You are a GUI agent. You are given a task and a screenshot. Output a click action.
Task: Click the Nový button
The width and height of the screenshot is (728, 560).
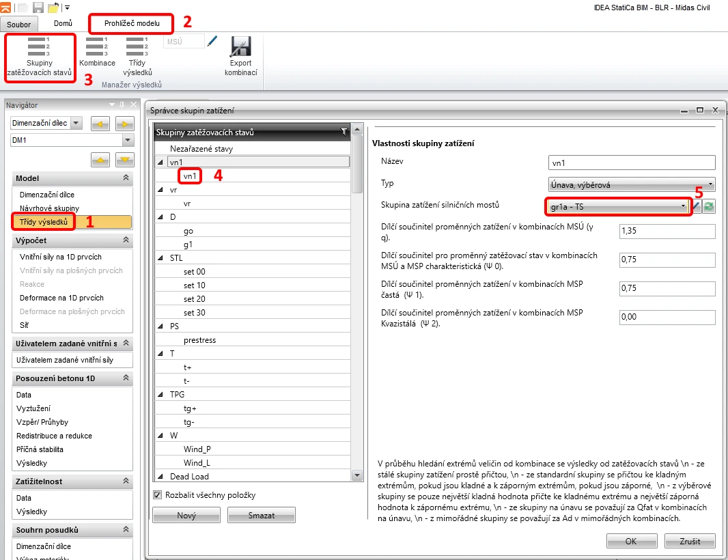[186, 516]
